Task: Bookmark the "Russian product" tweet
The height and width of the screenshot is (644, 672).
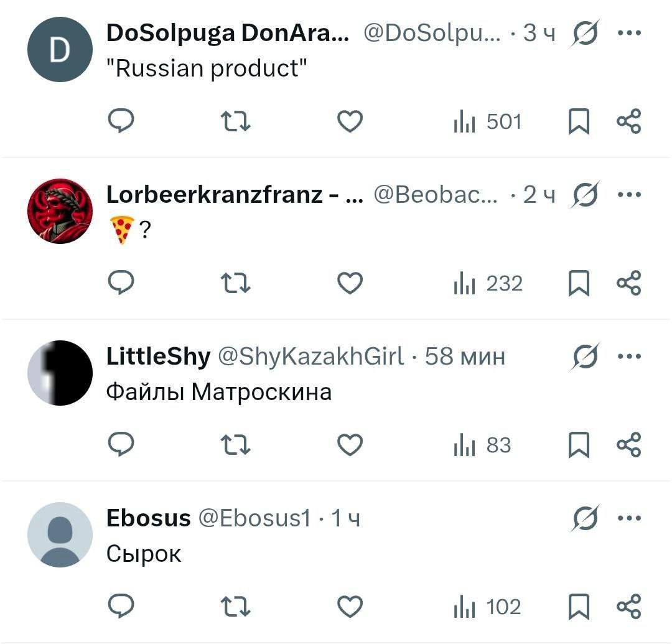Action: [x=579, y=121]
